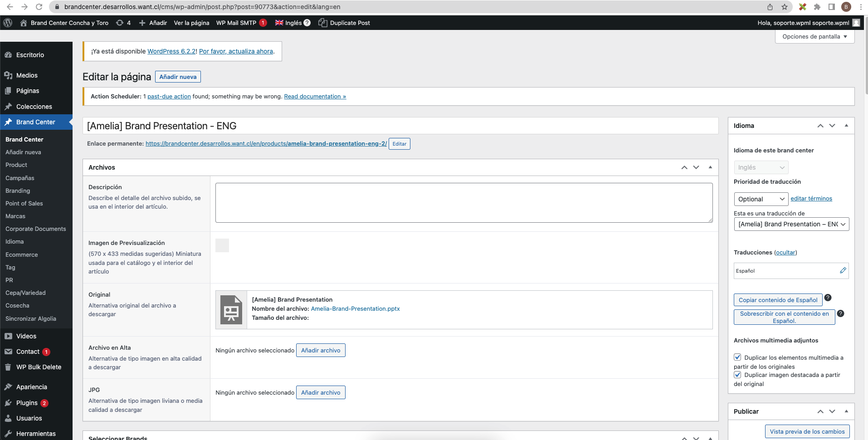The height and width of the screenshot is (440, 868).
Task: Click the Duplicate Post icon
Action: 323,23
